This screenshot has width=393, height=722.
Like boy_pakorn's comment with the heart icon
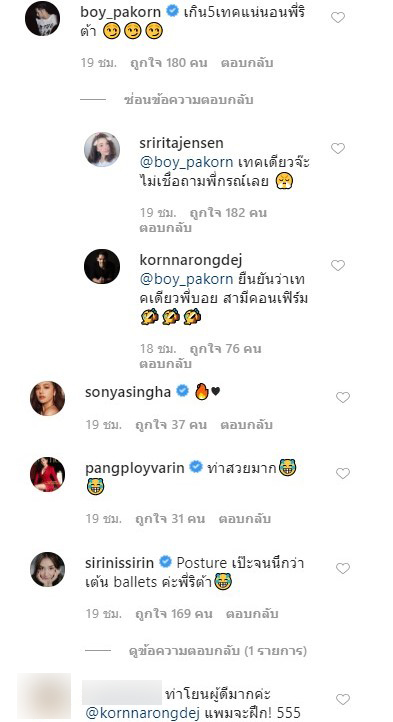[338, 17]
